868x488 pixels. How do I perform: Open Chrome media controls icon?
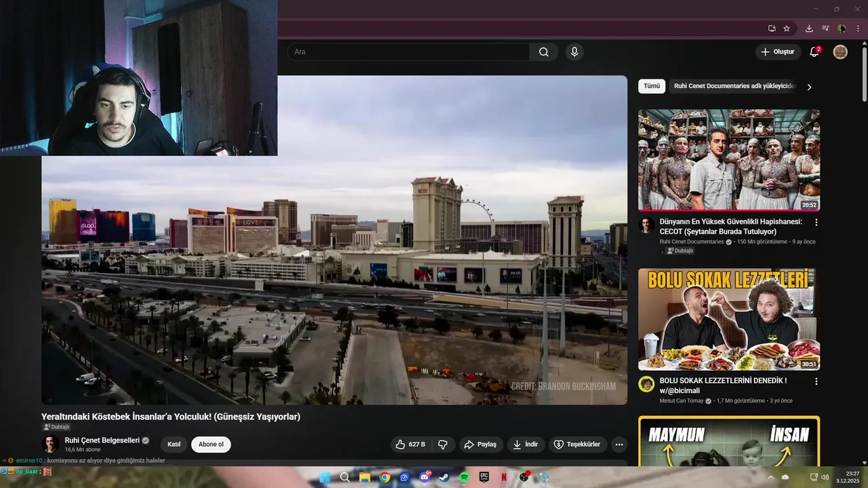[x=825, y=28]
